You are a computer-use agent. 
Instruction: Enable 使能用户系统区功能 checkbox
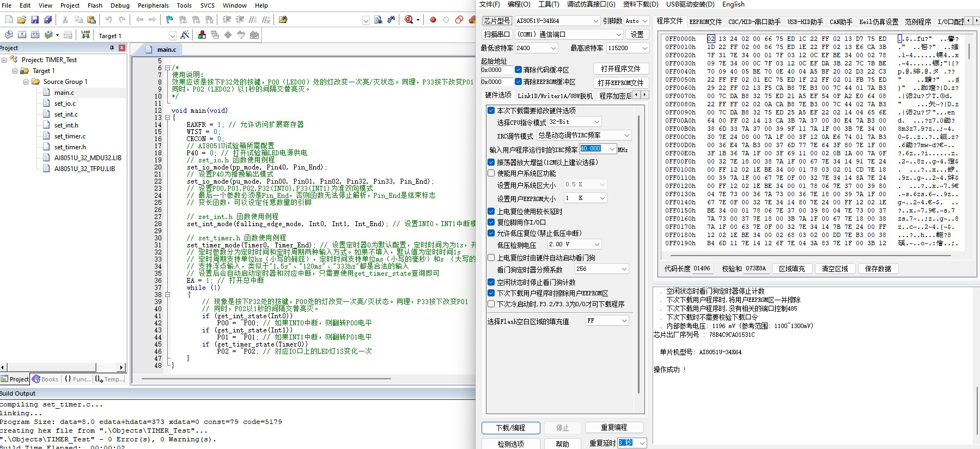(491, 173)
